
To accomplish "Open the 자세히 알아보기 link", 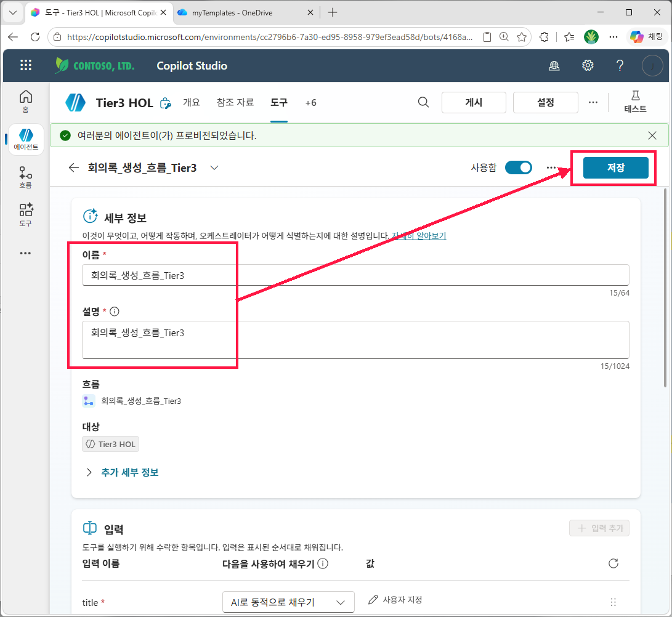I will click(x=419, y=236).
